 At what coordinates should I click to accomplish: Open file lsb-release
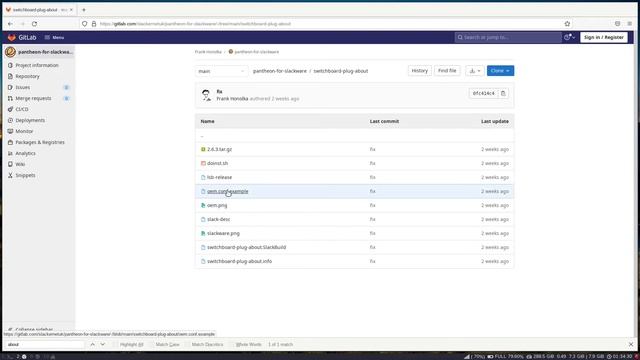219,178
